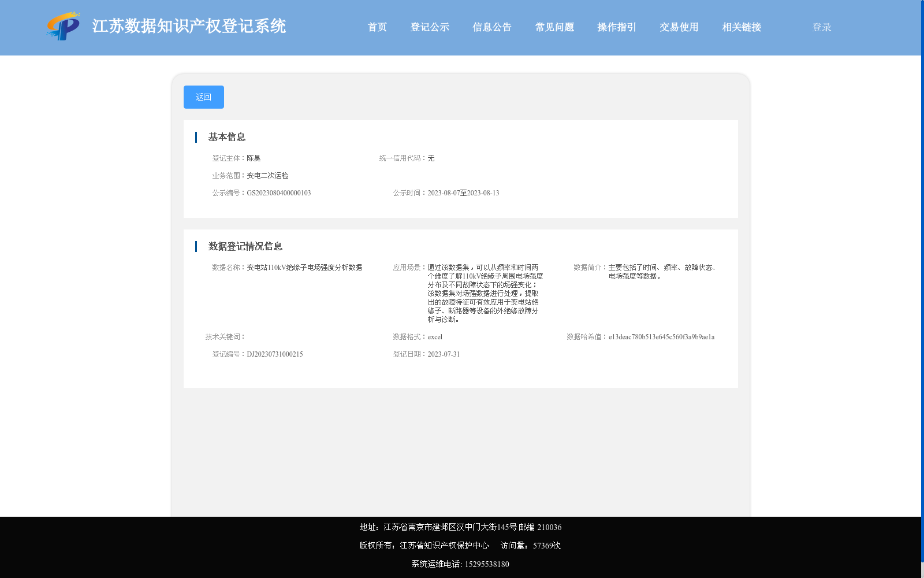Open 相关链接 navigation item
Image resolution: width=924 pixels, height=578 pixels.
click(742, 27)
